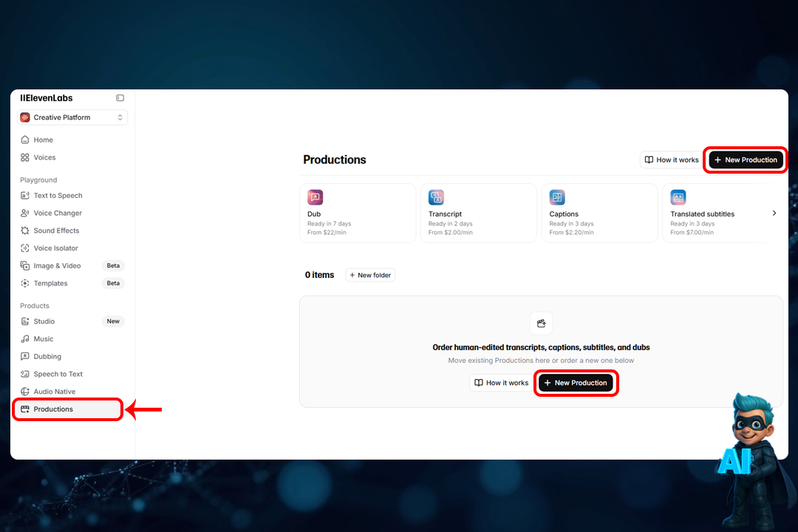Click the Dub product card icon
This screenshot has height=532, width=798.
click(316, 197)
